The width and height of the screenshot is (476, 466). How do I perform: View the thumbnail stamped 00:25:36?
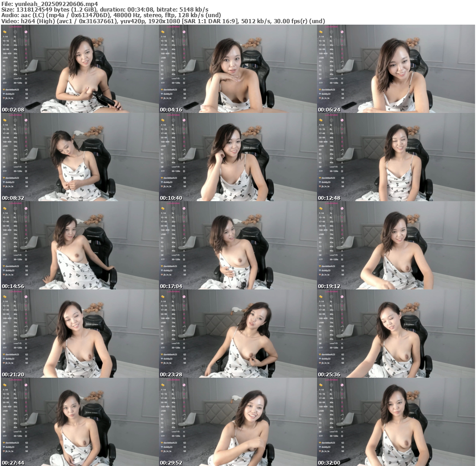[396, 334]
